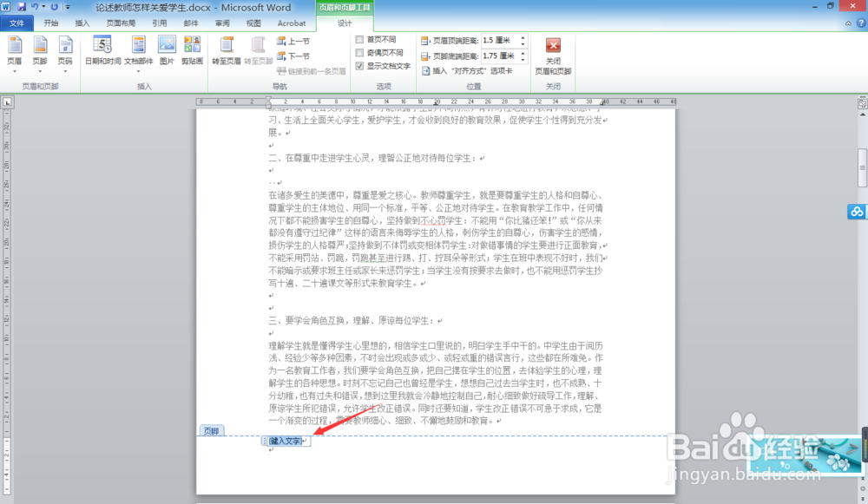Insert a 图片 picture
868x504 pixels.
tap(167, 51)
